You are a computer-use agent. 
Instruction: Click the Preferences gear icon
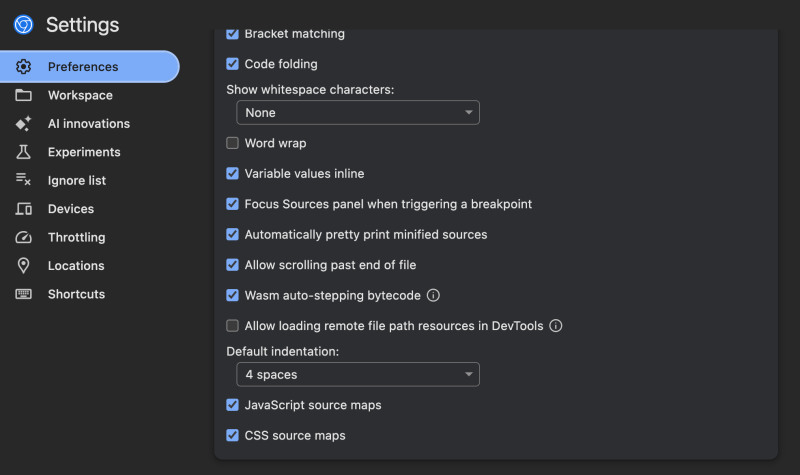coord(23,66)
